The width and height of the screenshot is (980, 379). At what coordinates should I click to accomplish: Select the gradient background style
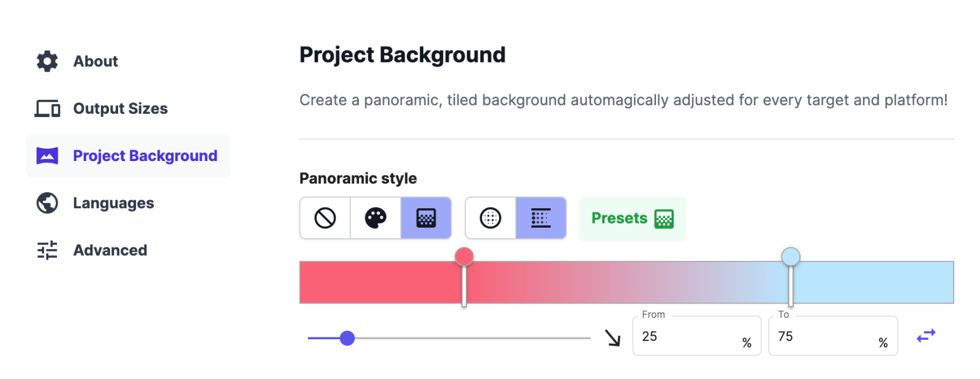pos(426,218)
